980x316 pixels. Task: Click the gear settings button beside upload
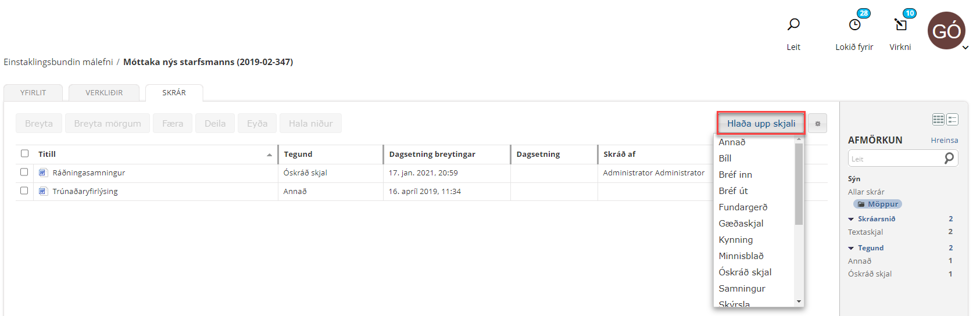817,123
